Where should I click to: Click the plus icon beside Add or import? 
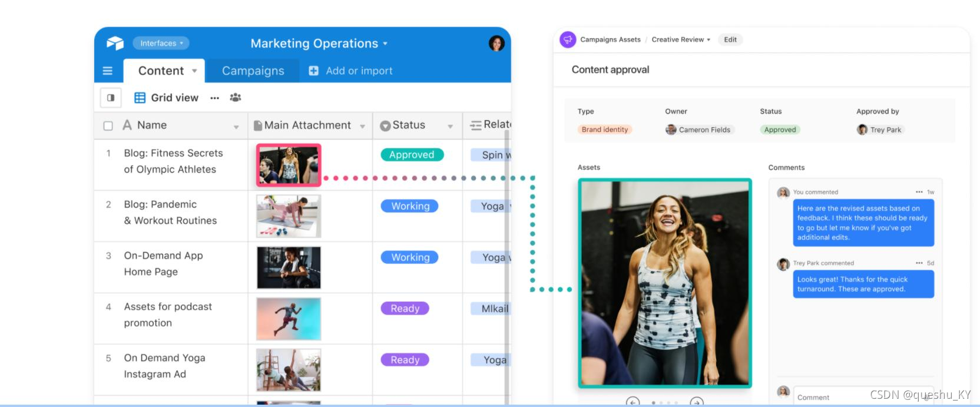coord(314,71)
